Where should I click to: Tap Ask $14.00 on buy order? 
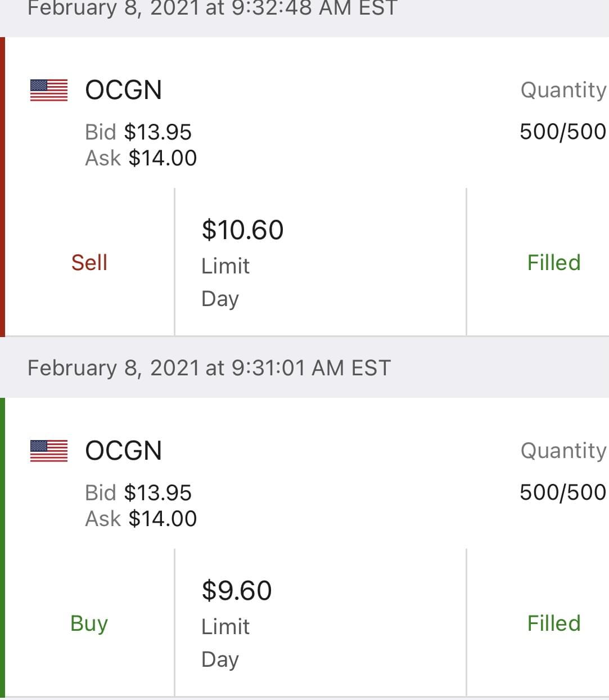(x=141, y=519)
